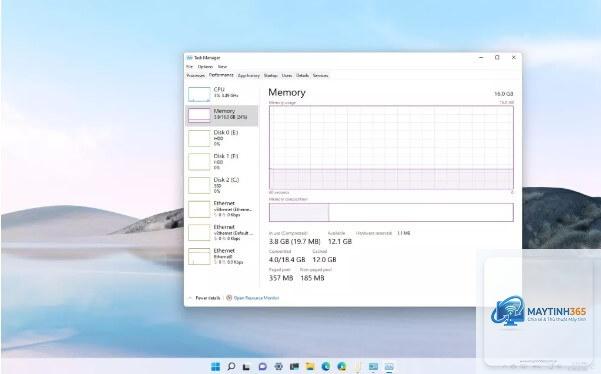Select Disk 2 (C:) in the sidebar

point(222,185)
